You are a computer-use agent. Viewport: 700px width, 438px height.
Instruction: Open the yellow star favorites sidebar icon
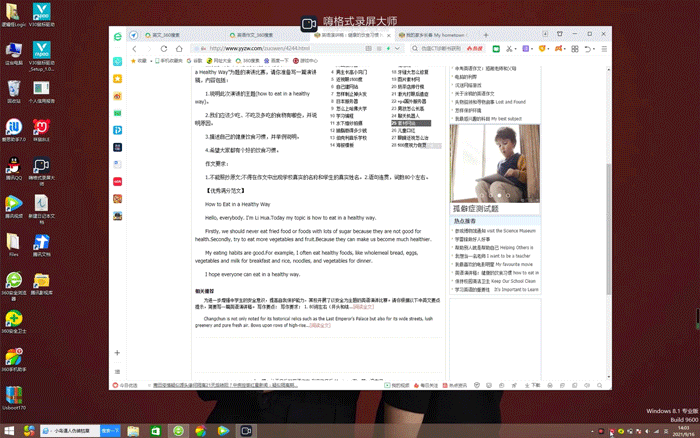(x=117, y=78)
